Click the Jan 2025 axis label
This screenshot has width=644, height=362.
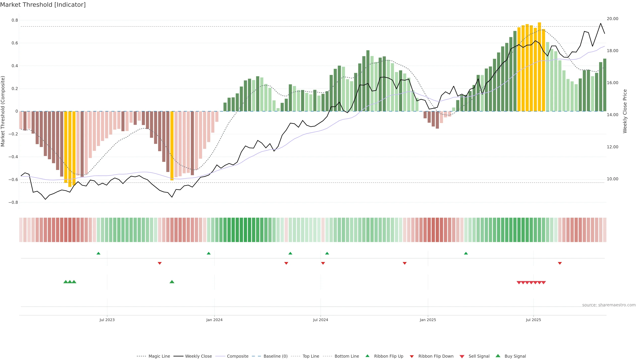point(428,320)
